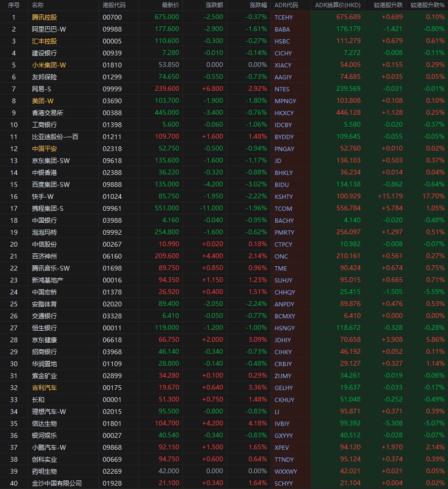Click the ADR代码 column header
Screen dimensions: 448x489
point(286,5)
